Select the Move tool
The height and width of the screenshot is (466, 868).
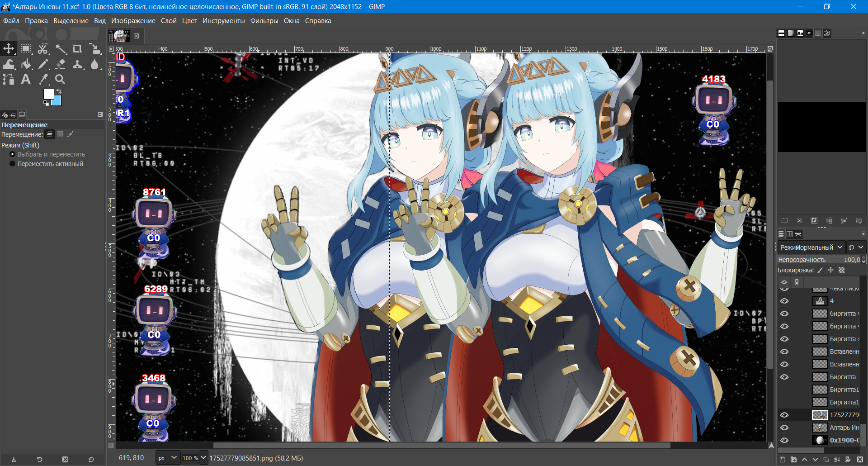click(9, 48)
